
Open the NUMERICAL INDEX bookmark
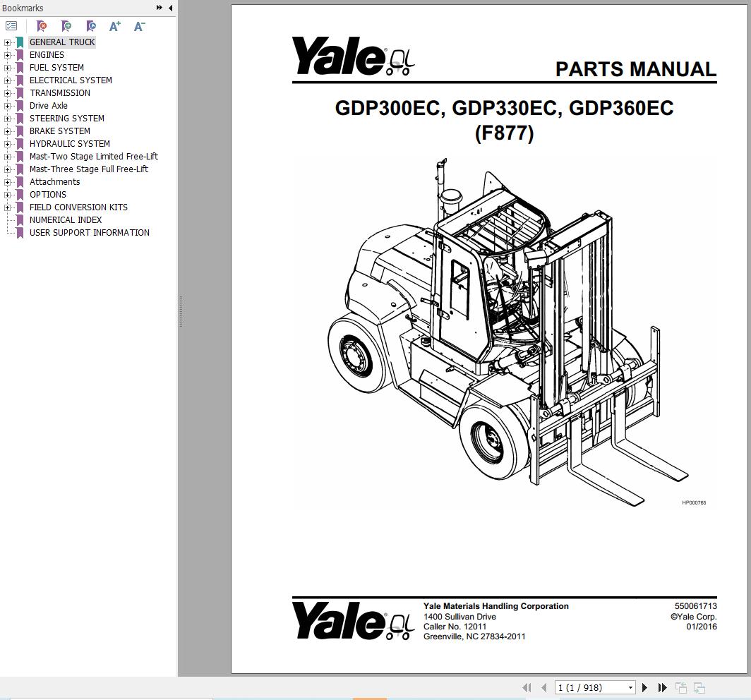(x=66, y=219)
